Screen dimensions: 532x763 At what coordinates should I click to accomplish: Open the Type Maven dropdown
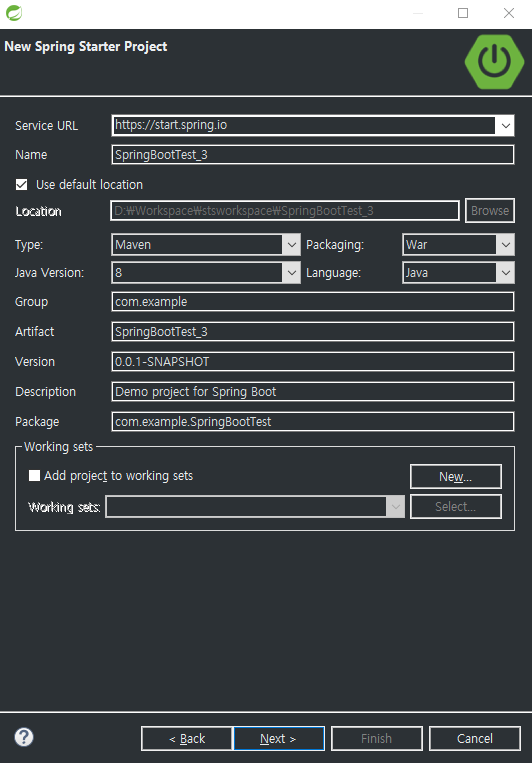(206, 245)
